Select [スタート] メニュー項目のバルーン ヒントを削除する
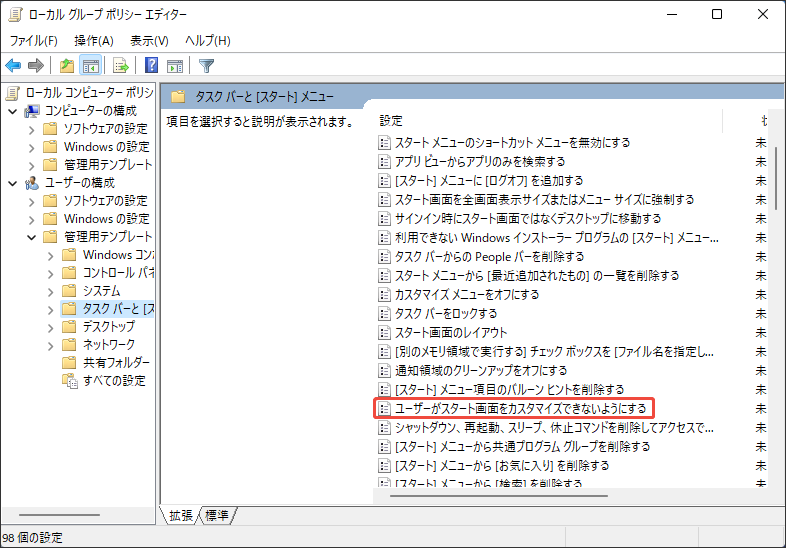 tap(509, 390)
